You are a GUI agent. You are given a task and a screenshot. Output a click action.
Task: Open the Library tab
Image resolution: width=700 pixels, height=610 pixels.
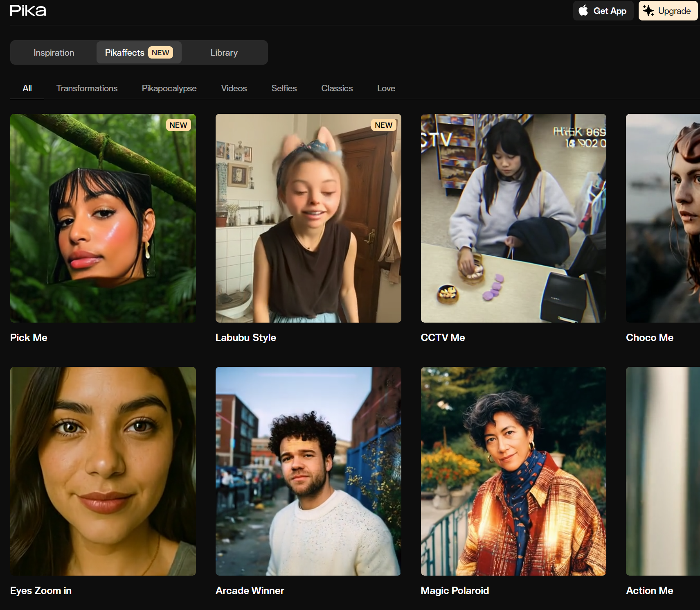click(x=224, y=52)
